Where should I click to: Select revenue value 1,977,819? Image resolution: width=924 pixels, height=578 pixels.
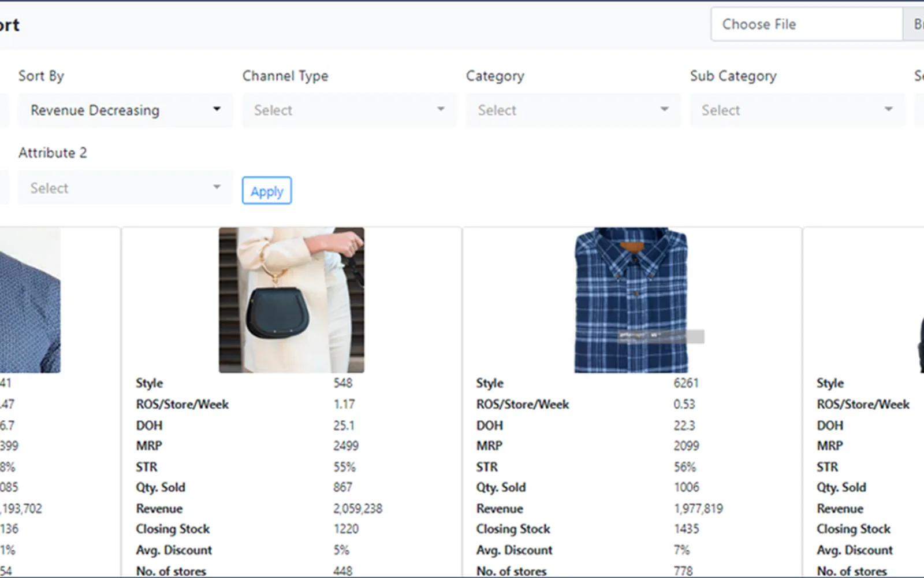pyautogui.click(x=698, y=509)
